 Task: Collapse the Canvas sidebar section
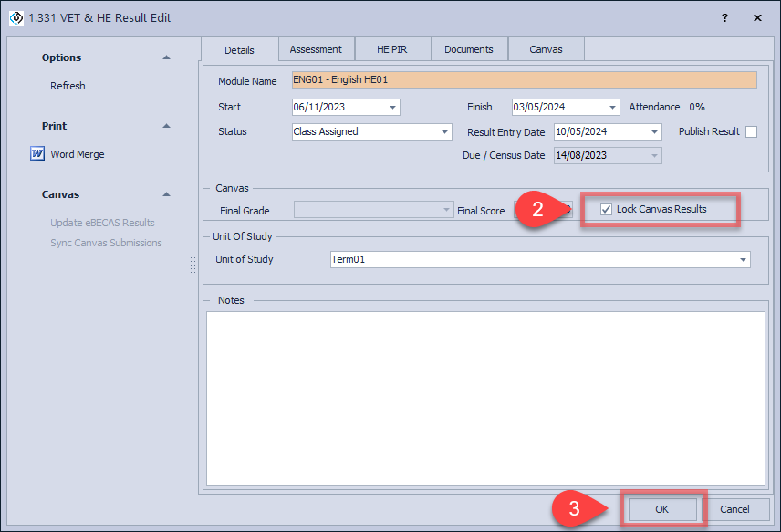tap(166, 194)
